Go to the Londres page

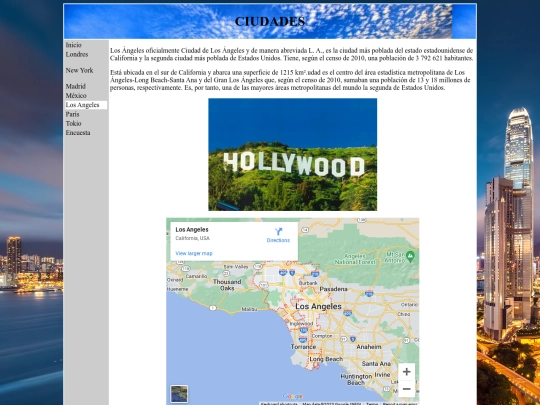[77, 54]
